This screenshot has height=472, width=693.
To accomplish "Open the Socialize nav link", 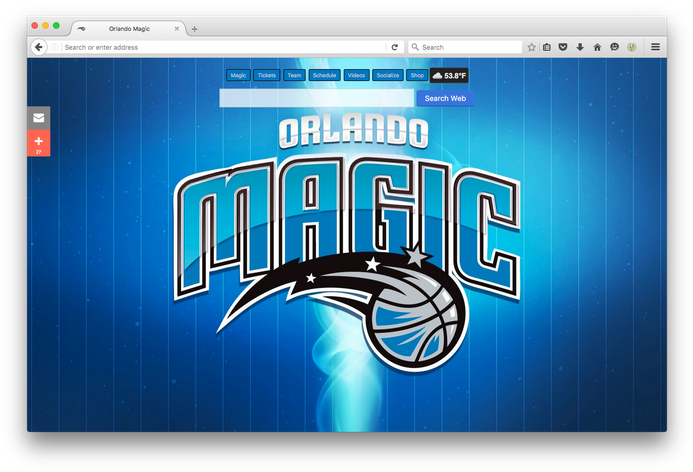I will pos(388,75).
